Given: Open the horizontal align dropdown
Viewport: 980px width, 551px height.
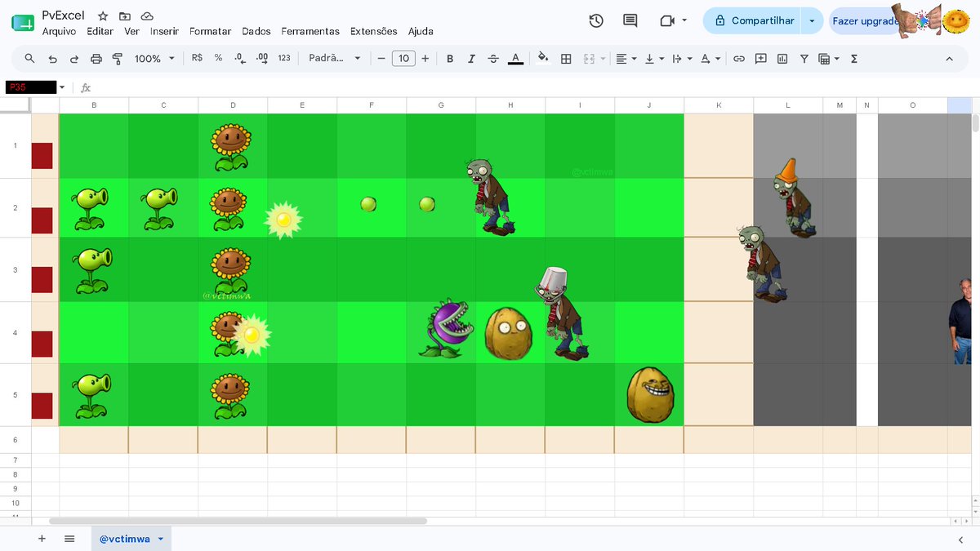Looking at the screenshot, I should point(626,59).
